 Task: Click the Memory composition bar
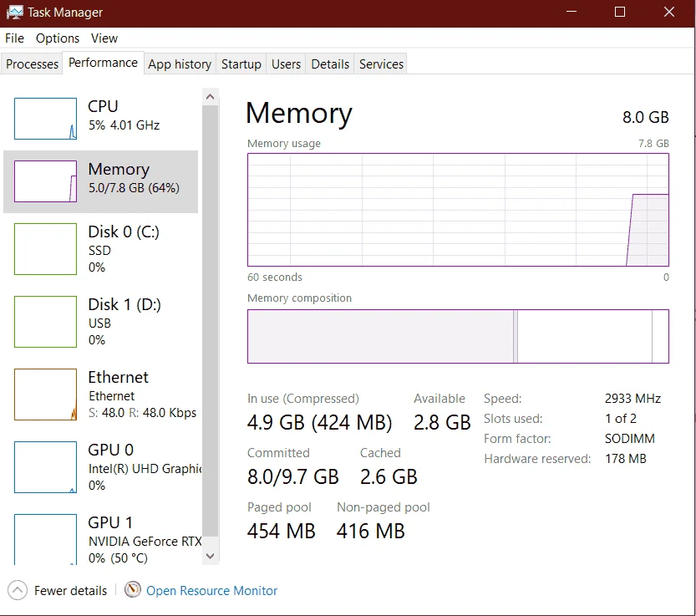(x=458, y=336)
